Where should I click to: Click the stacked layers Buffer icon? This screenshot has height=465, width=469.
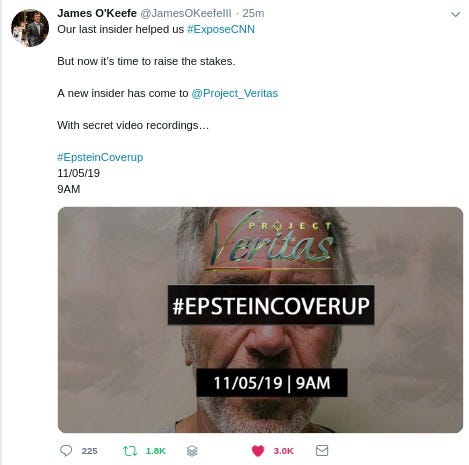click(x=192, y=451)
